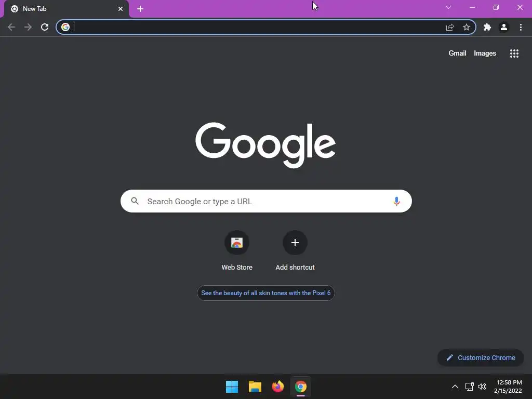The width and height of the screenshot is (532, 399).
Task: Restore down the Chrome window
Action: coord(496,7)
